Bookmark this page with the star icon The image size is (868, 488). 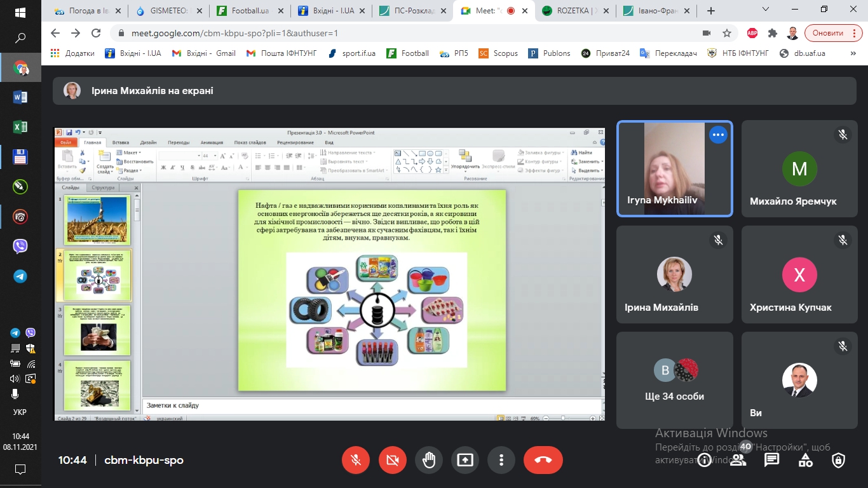point(727,33)
